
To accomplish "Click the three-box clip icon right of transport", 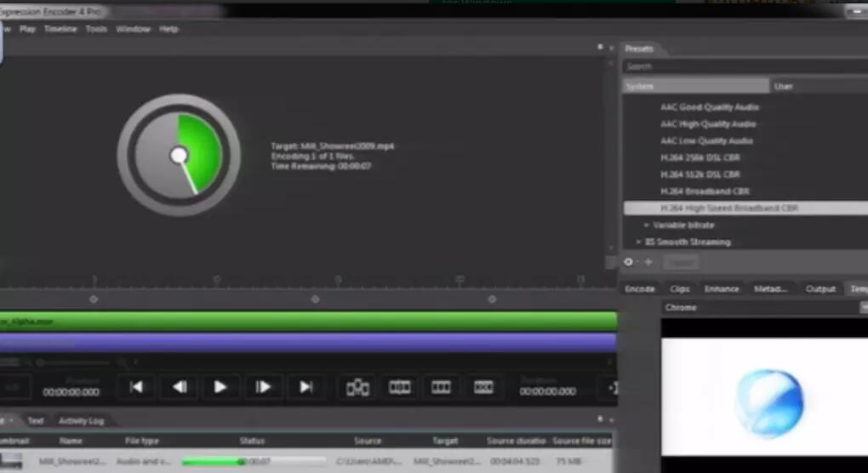I will [441, 387].
